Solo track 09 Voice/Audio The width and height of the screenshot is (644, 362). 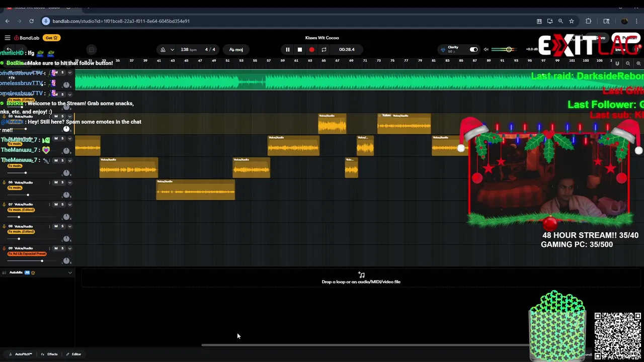[62, 248]
